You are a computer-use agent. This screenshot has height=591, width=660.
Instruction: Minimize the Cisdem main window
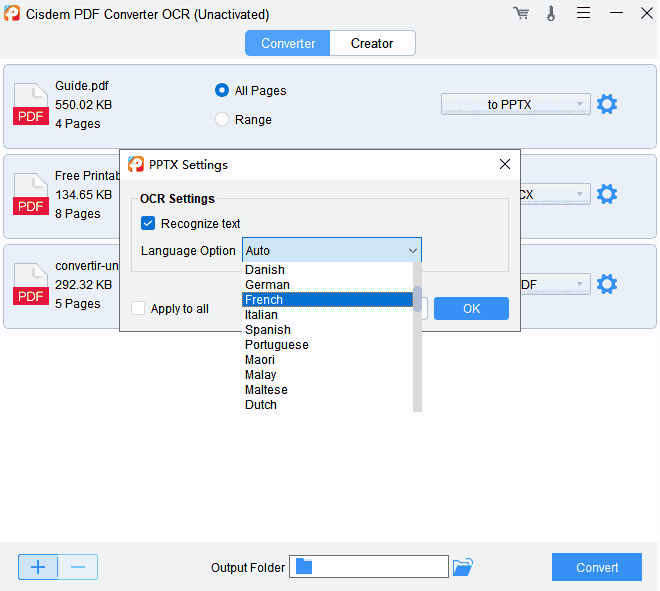coord(616,13)
